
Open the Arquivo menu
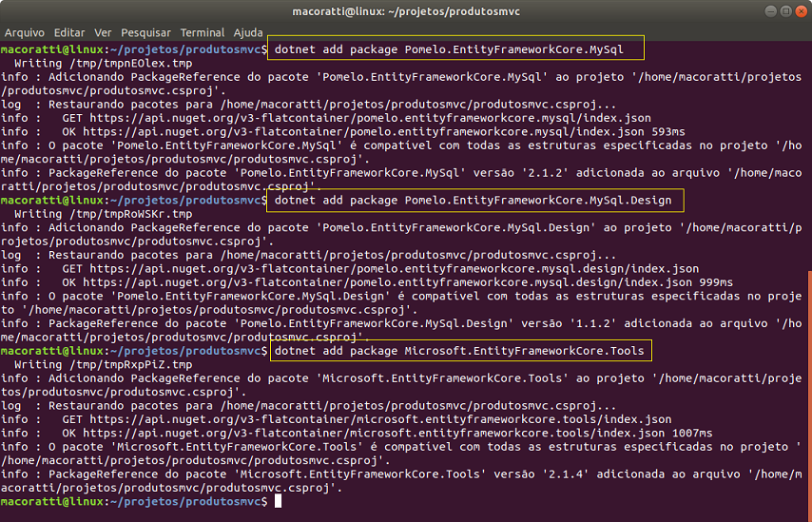click(x=25, y=32)
